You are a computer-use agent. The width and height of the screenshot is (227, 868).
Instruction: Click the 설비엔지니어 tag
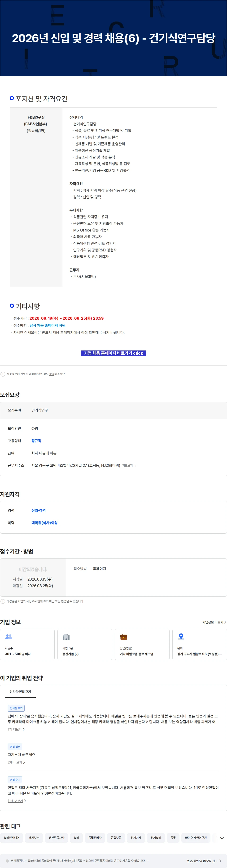(x=12, y=838)
